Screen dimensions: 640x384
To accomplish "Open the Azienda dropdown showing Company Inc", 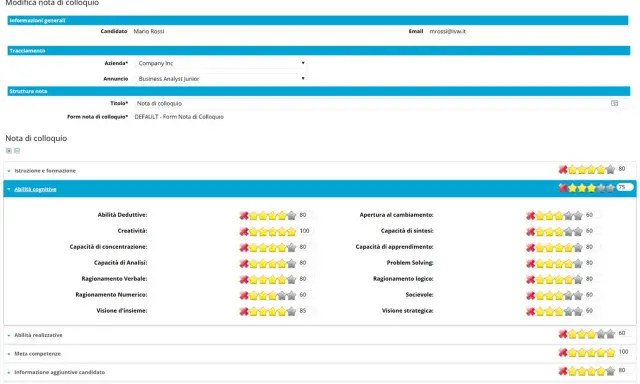I will point(221,63).
